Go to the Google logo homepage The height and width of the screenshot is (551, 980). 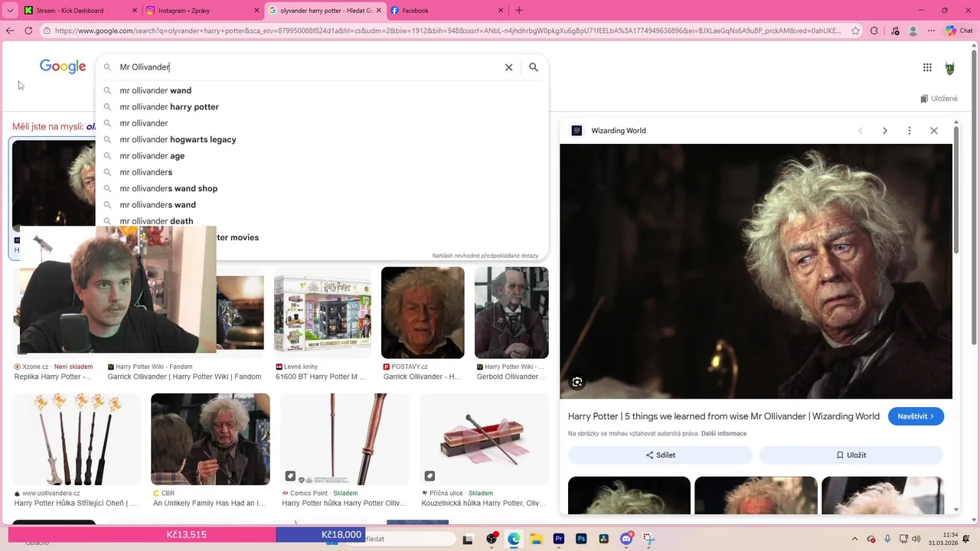63,67
